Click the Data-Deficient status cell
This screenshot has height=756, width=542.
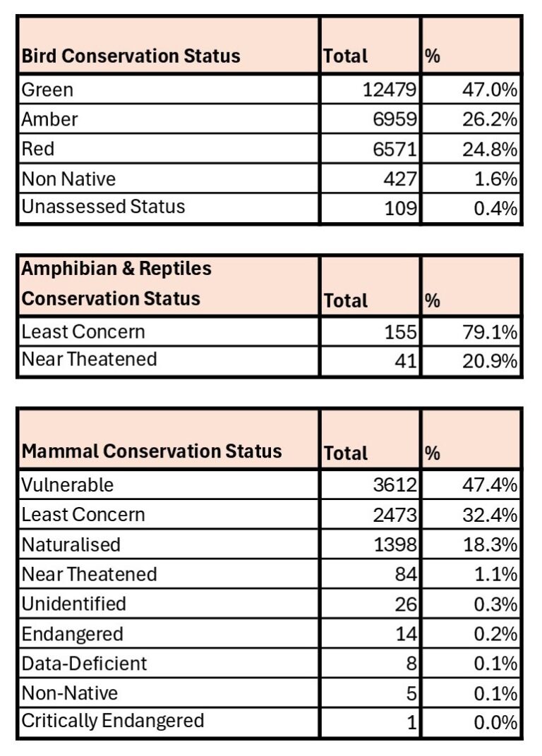point(84,664)
